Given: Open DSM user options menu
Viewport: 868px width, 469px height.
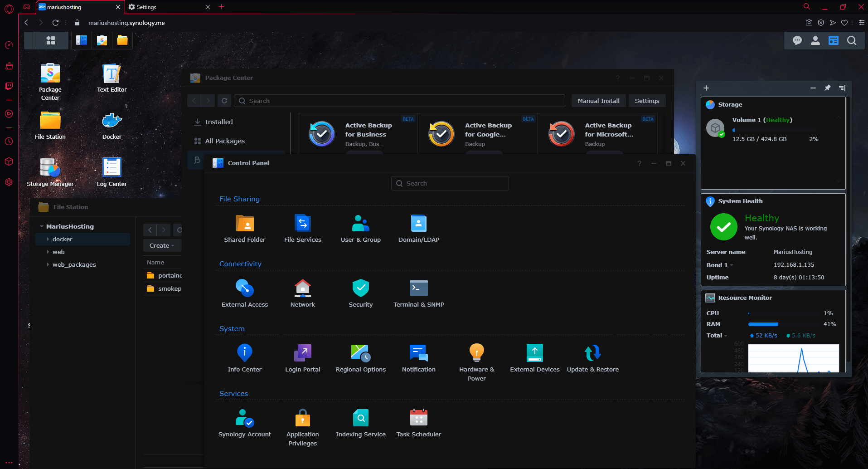Looking at the screenshot, I should coord(815,40).
